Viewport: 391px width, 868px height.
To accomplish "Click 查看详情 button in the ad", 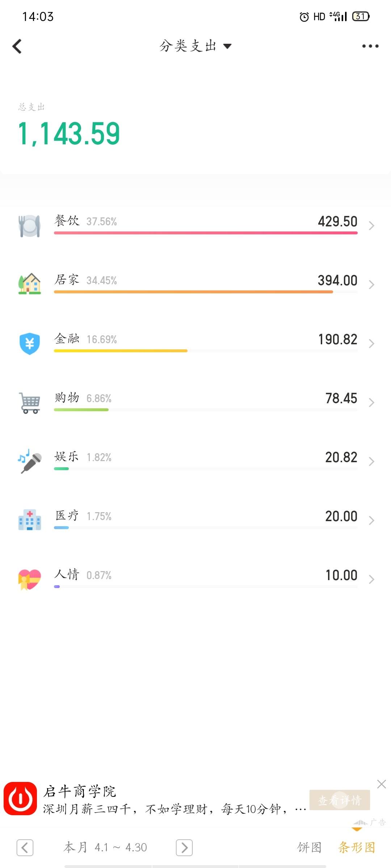I will pyautogui.click(x=340, y=800).
